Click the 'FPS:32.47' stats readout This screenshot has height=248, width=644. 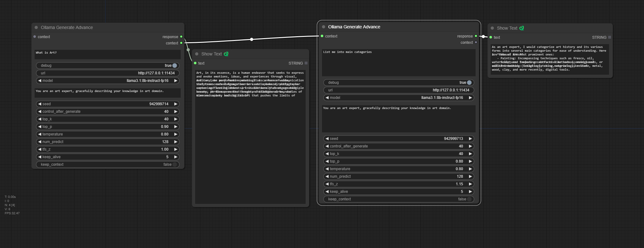[12, 213]
